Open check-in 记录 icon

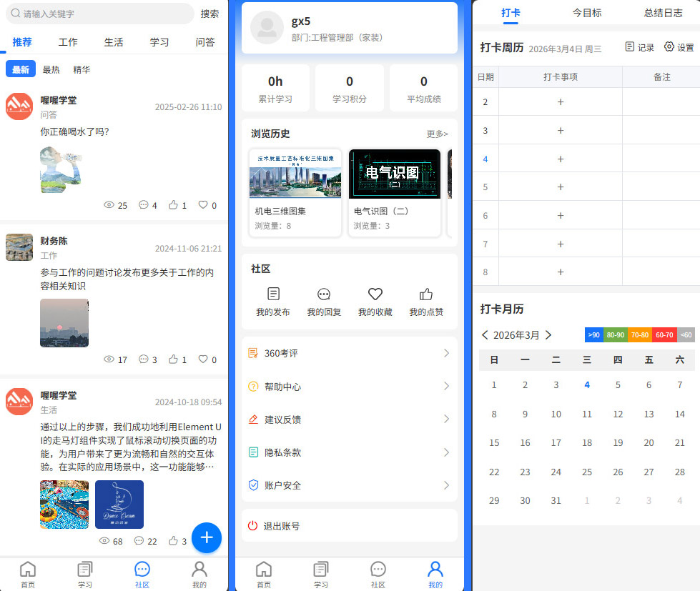pyautogui.click(x=630, y=47)
